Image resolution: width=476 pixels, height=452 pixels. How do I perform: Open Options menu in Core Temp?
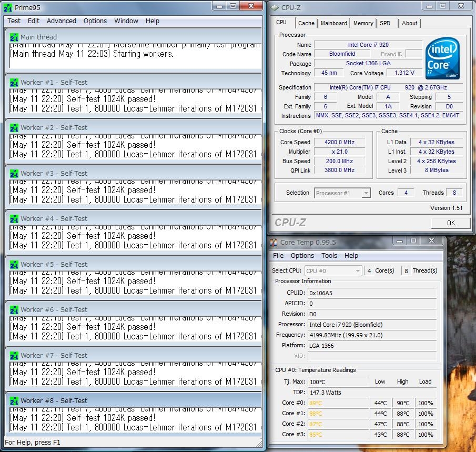tap(302, 256)
